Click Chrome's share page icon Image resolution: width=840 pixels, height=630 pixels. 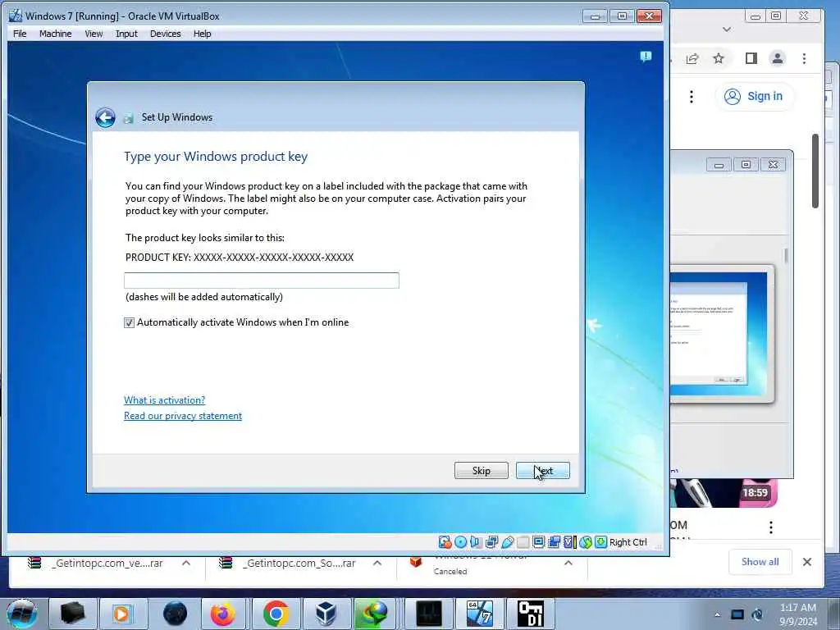[x=692, y=58]
